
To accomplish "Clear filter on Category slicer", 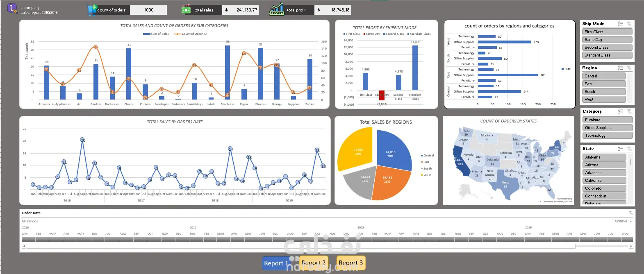I will (629, 111).
